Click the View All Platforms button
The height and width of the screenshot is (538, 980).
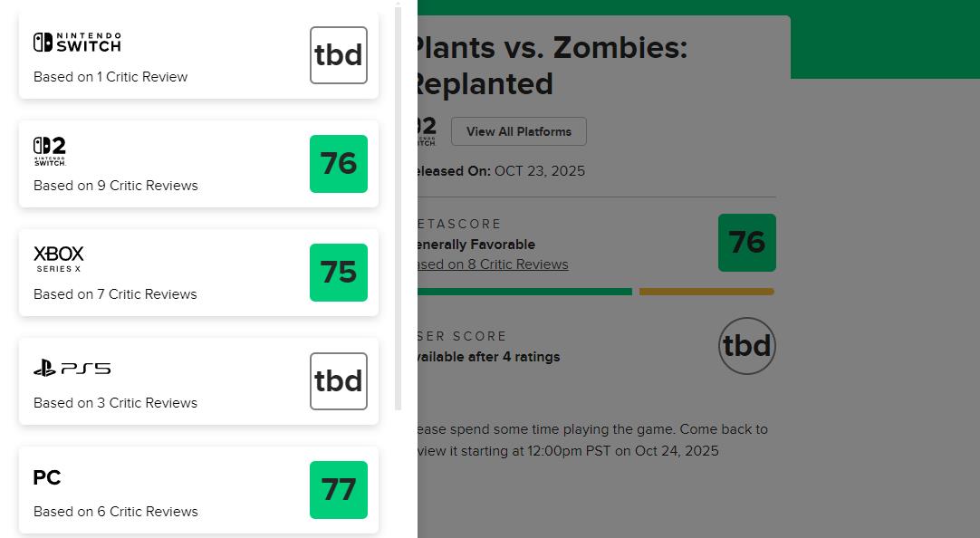tap(519, 131)
